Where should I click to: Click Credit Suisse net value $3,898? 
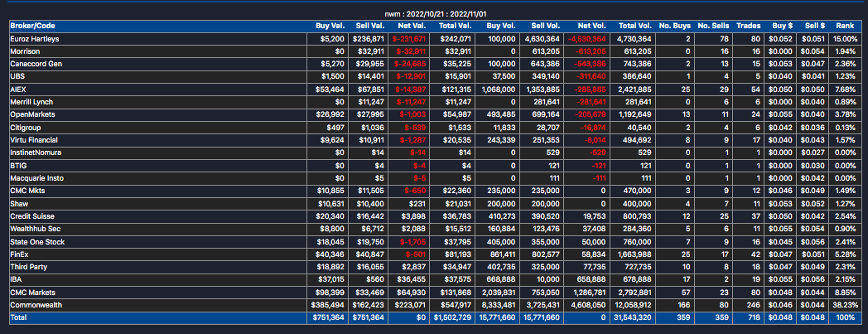(x=413, y=216)
